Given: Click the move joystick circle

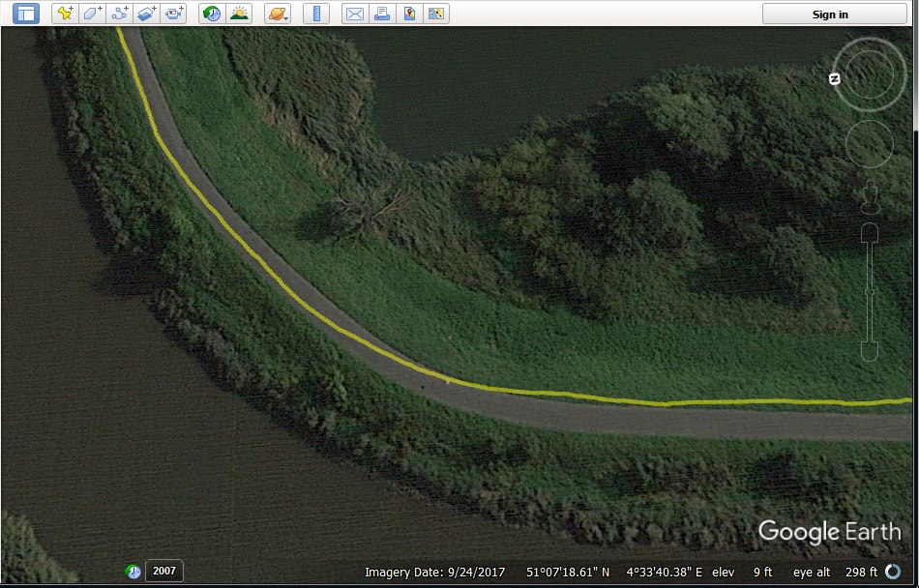Looking at the screenshot, I should [870, 144].
